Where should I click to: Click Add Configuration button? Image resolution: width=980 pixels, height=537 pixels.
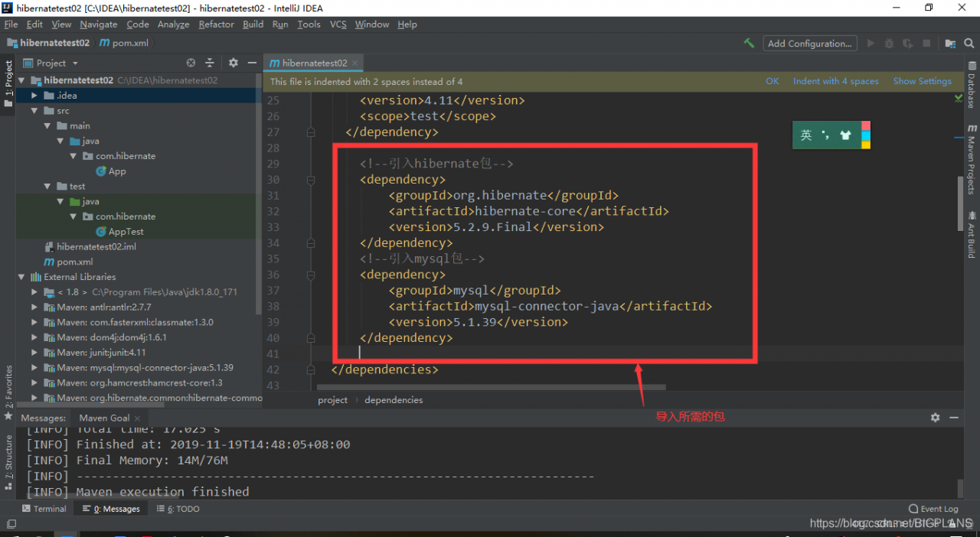click(809, 44)
